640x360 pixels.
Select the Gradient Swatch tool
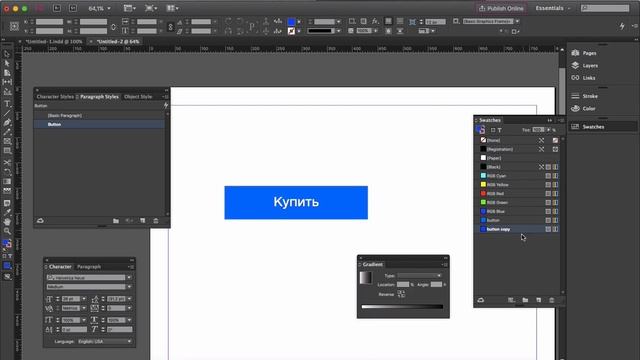(x=7, y=181)
